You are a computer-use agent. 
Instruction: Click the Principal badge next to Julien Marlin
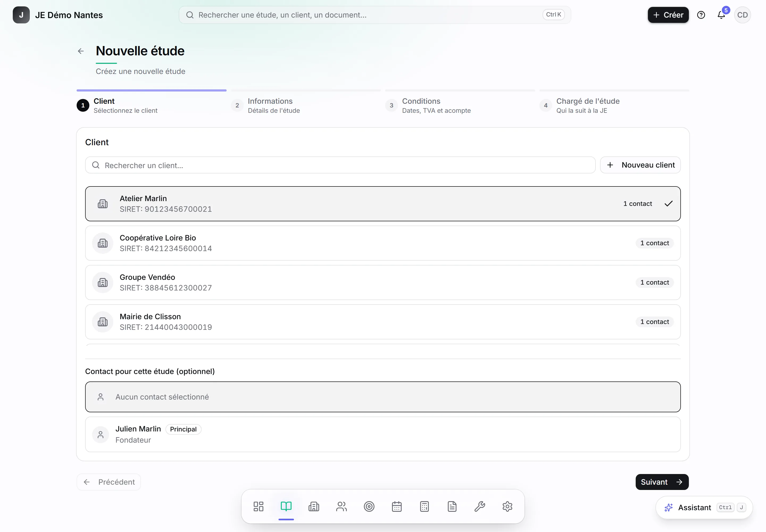[x=183, y=429]
